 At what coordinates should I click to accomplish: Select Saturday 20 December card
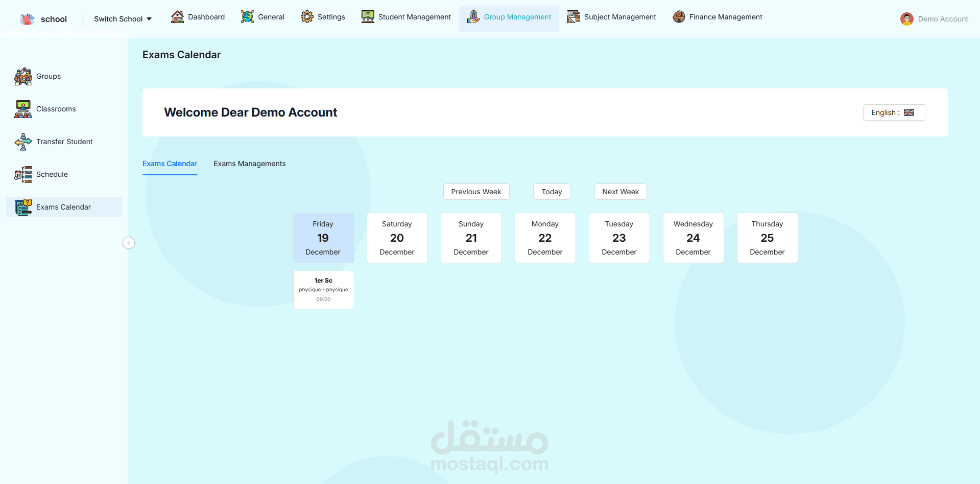tap(397, 238)
